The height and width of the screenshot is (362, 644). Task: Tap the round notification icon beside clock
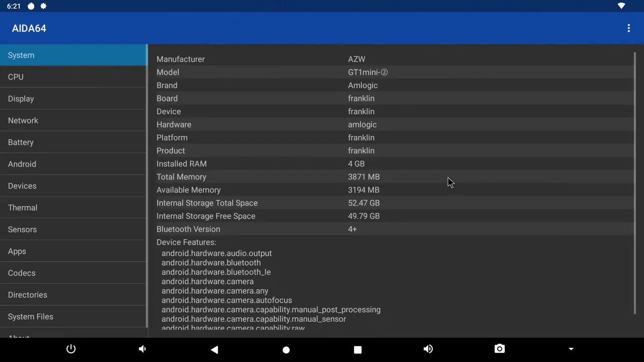pos(31,6)
